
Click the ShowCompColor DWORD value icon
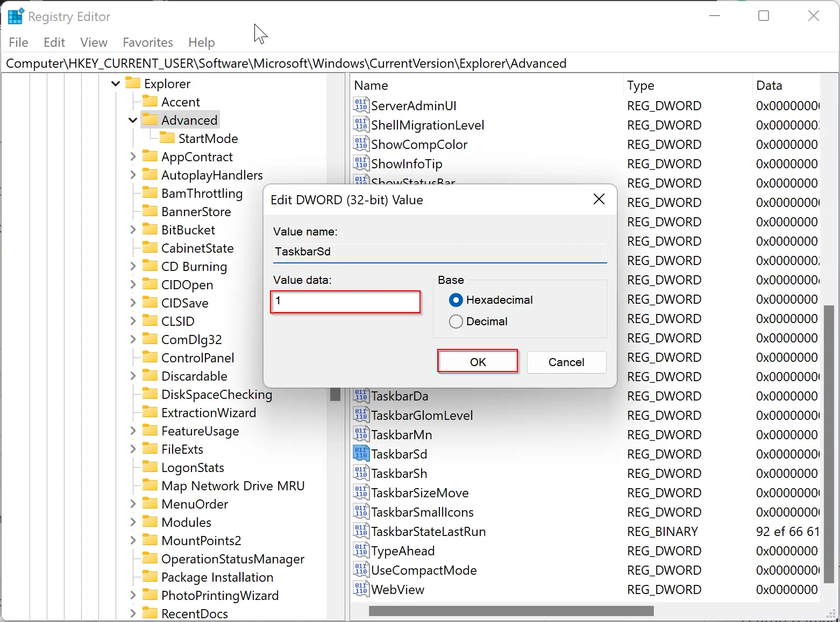coord(361,144)
